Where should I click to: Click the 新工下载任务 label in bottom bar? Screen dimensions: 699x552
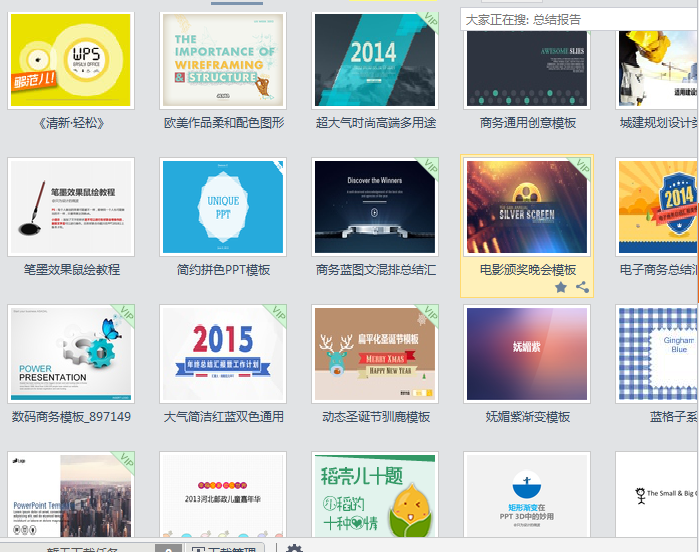pyautogui.click(x=82, y=549)
